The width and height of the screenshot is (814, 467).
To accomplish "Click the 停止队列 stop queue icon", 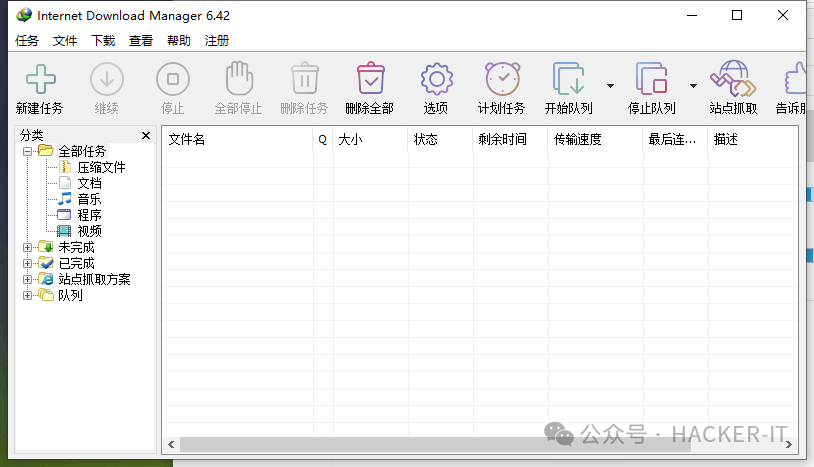I will pos(652,78).
